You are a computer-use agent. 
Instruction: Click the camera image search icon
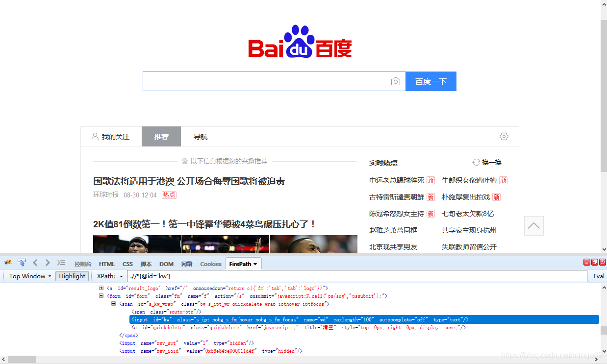point(396,82)
